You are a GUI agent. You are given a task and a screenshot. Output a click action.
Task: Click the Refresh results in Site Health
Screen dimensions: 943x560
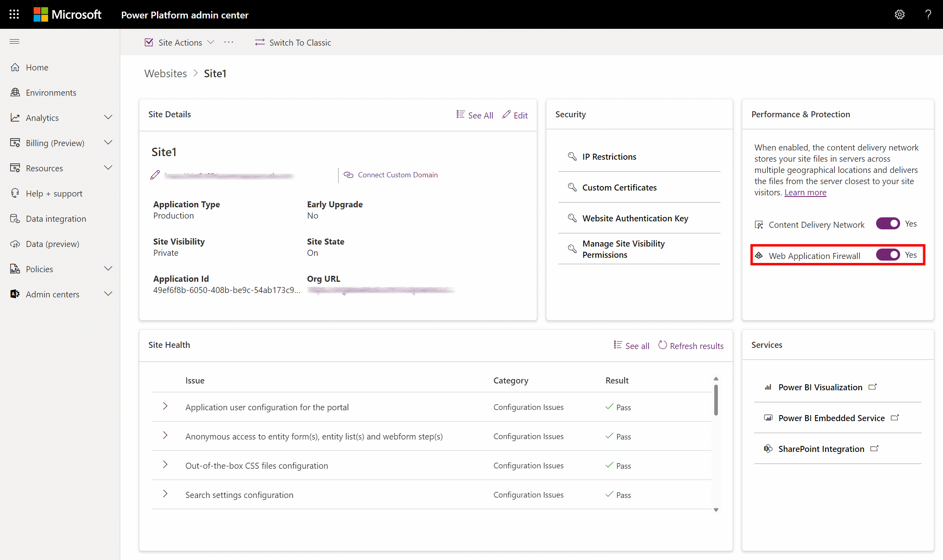pyautogui.click(x=690, y=345)
